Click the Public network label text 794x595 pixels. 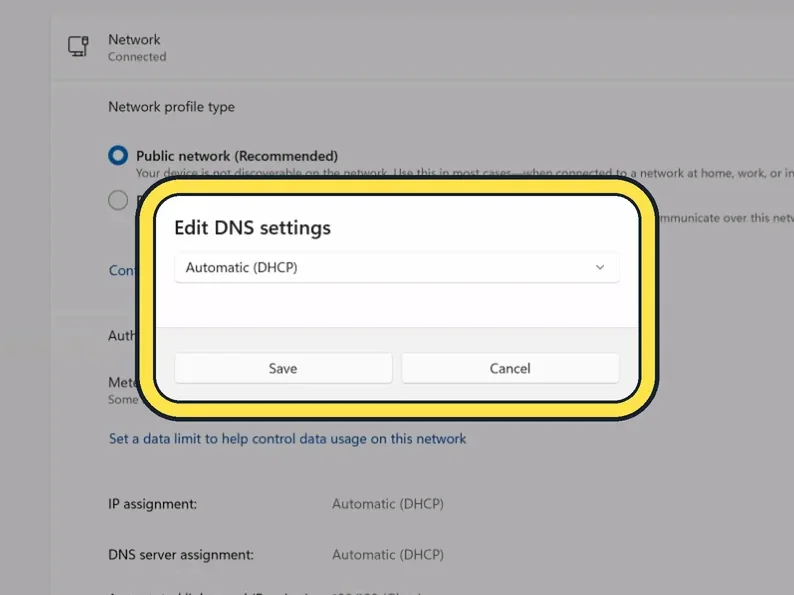(x=237, y=156)
